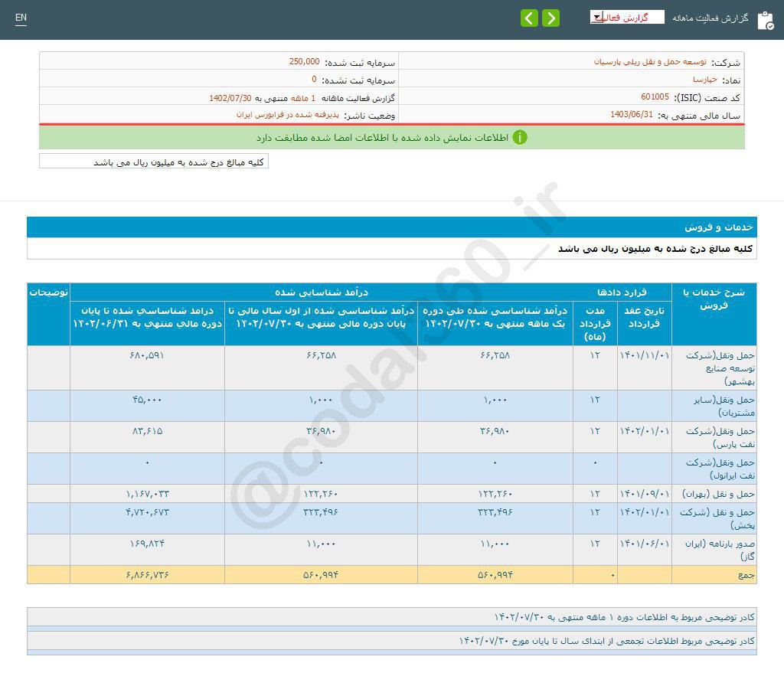Screen dimensions: 784x686
Task: Click the green left navigation arrow
Action: click(x=529, y=18)
